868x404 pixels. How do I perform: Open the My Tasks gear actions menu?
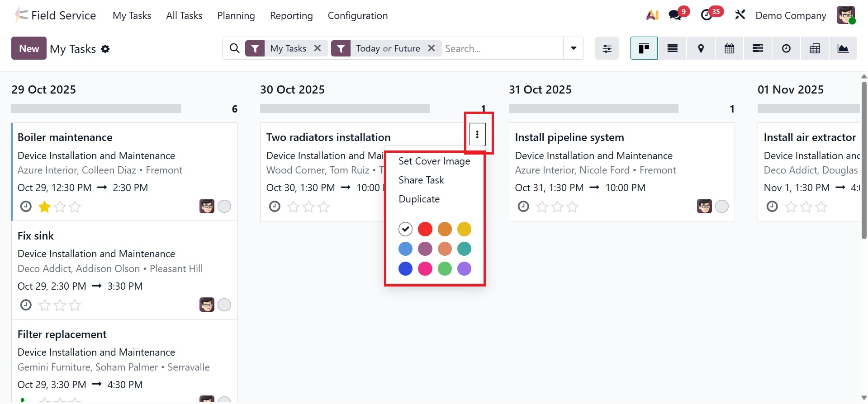[105, 49]
